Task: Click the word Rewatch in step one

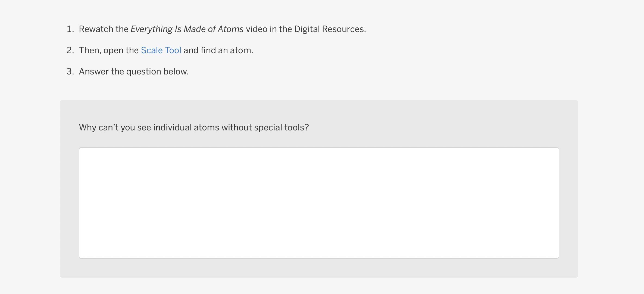Action: (96, 29)
